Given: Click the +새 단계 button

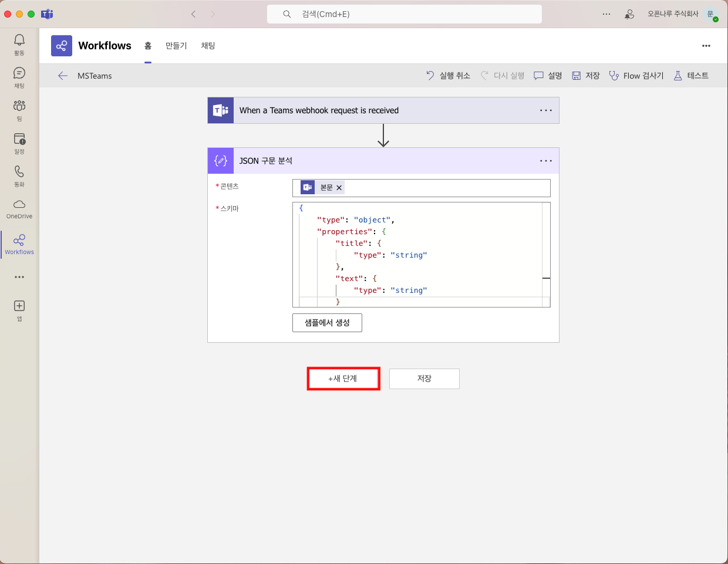Looking at the screenshot, I should 343,379.
